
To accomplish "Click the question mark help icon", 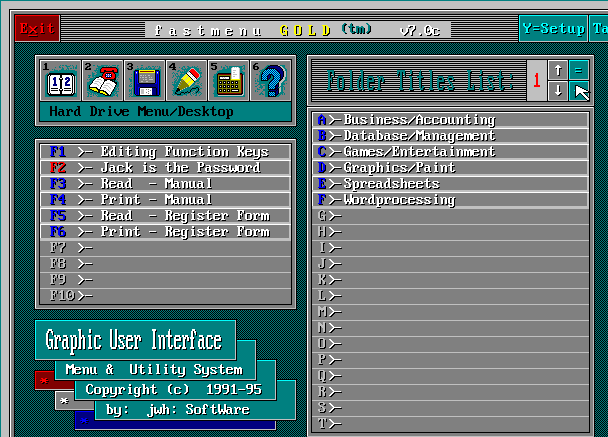I will tap(270, 81).
